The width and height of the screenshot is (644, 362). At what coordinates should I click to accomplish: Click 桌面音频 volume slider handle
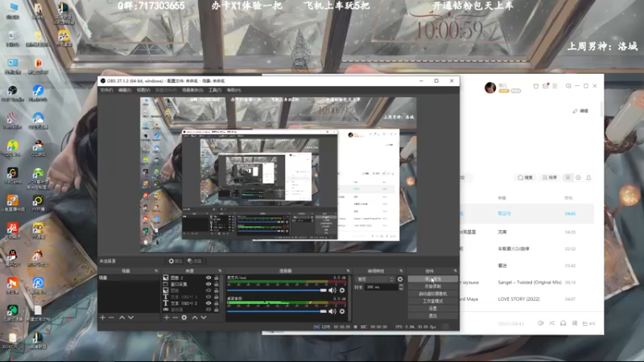324,311
